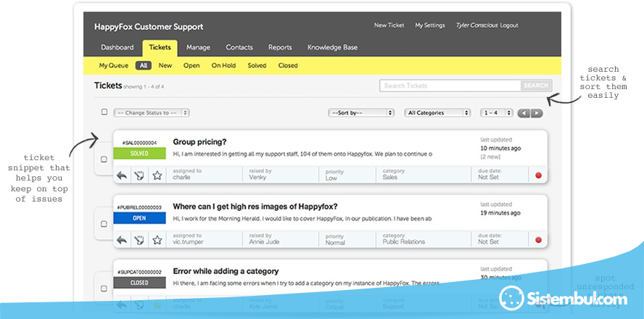Viewport: 644px width, 319px height.
Task: Click raised by Annie Jude
Action: (264, 242)
